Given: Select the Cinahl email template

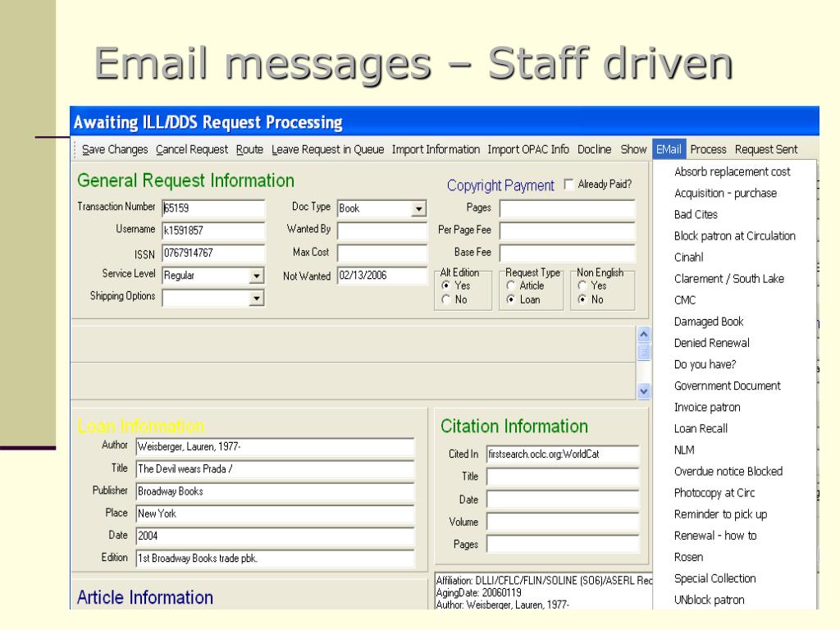Looking at the screenshot, I should click(x=688, y=257).
